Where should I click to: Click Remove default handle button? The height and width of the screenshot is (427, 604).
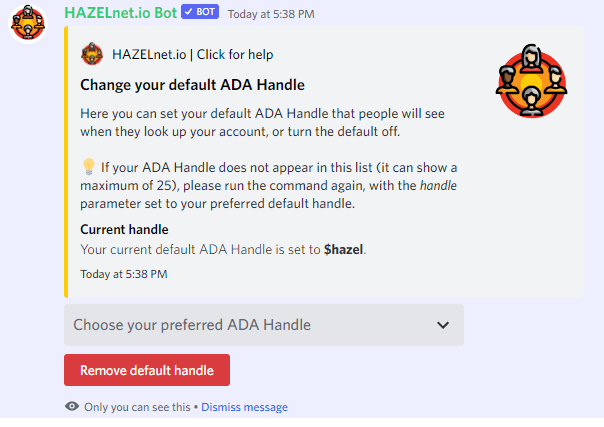tap(147, 370)
